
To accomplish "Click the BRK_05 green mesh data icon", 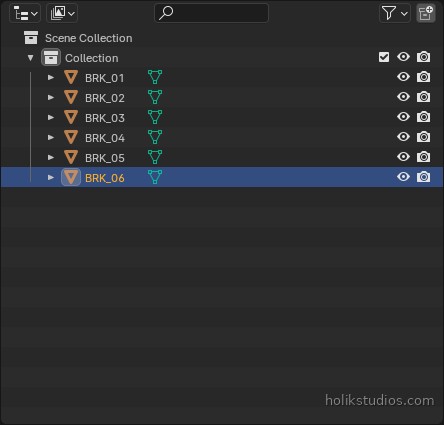I will 155,157.
